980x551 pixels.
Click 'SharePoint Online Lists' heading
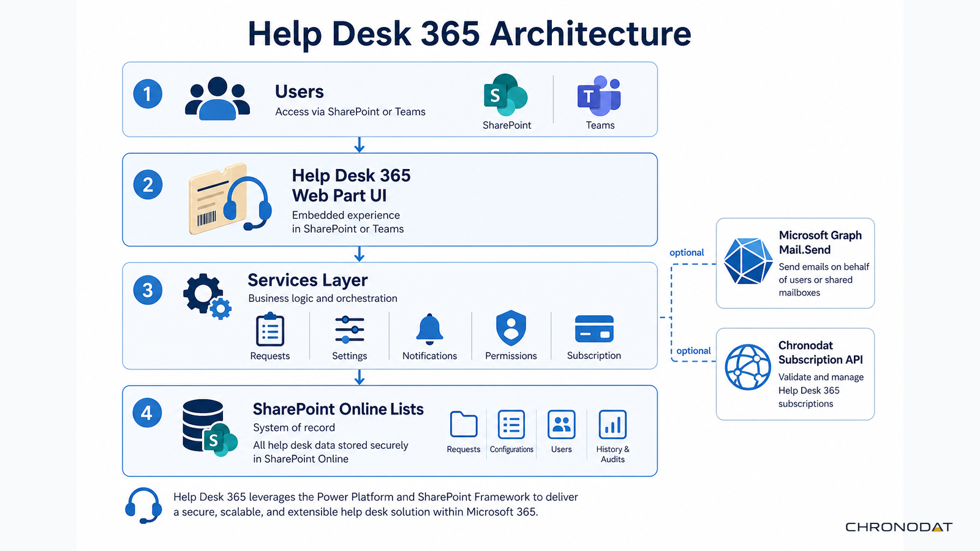[x=338, y=409]
